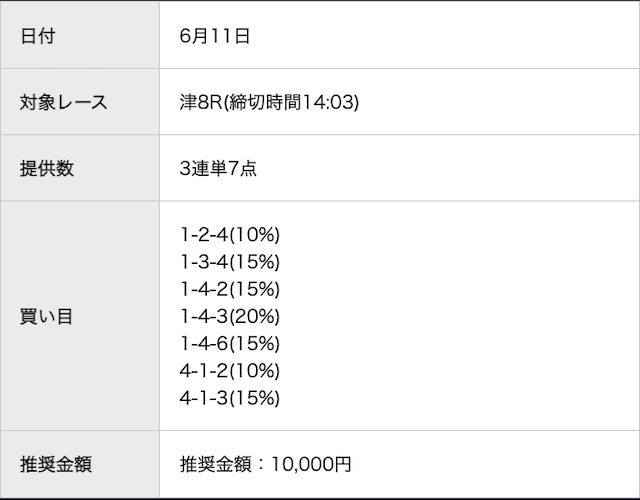The width and height of the screenshot is (640, 500).
Task: Click bet line 1-4-3(20%)
Action: 230,316
